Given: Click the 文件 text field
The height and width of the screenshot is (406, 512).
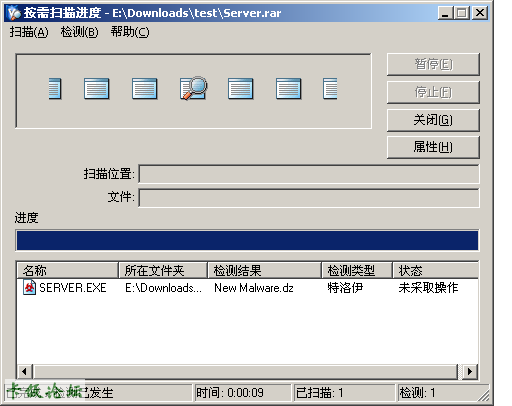Looking at the screenshot, I should click(309, 198).
